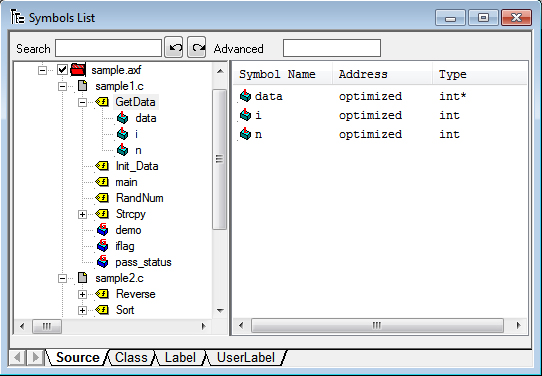Viewport: 542px width, 376px height.
Task: Maximize the Symbols List window
Action: (483, 18)
